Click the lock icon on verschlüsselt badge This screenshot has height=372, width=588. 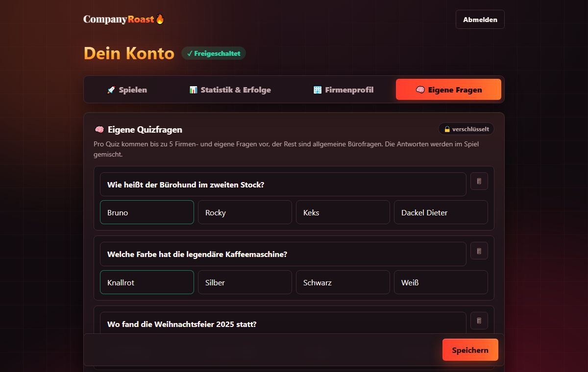[x=447, y=129]
